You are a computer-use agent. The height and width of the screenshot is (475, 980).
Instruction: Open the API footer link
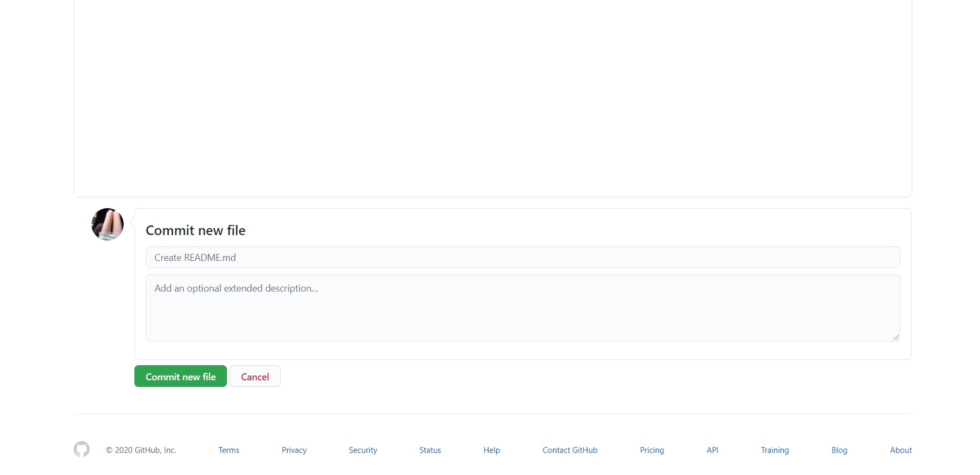[x=712, y=450]
